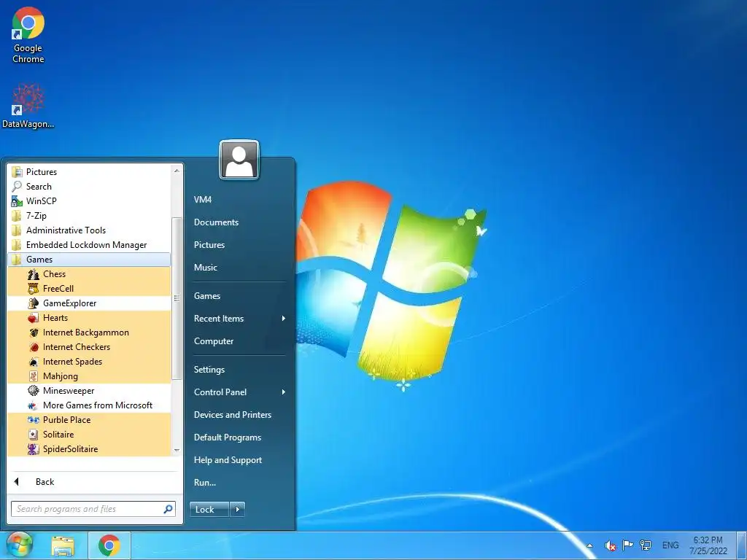Open the arrow next to Lock
Viewport: 747px width, 560px height.
click(x=237, y=510)
